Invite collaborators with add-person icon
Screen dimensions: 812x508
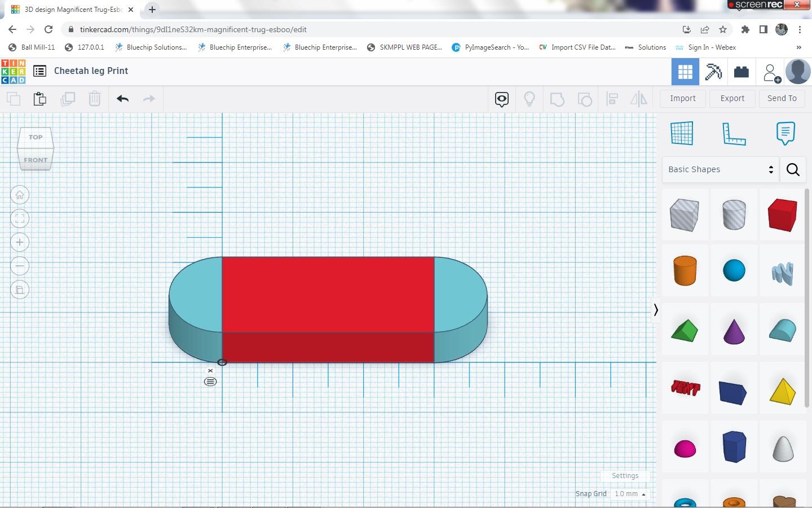coord(771,72)
